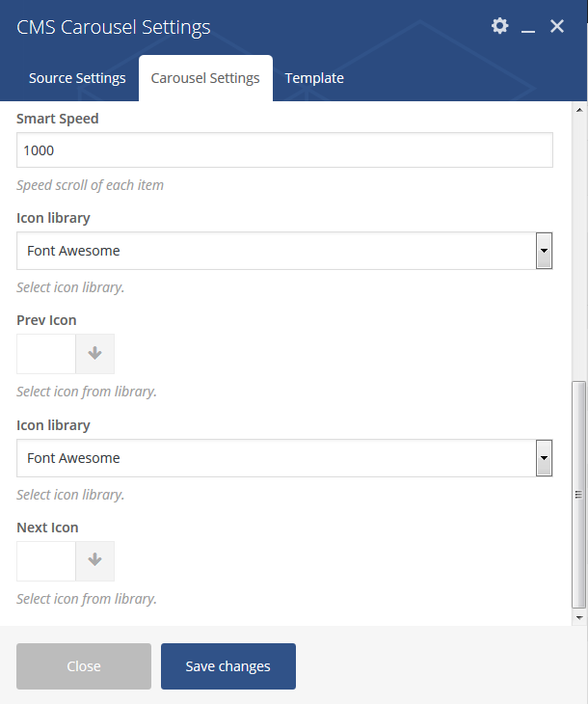Open the Font Awesome select above Prev Icon
588x704 pixels.
click(284, 251)
